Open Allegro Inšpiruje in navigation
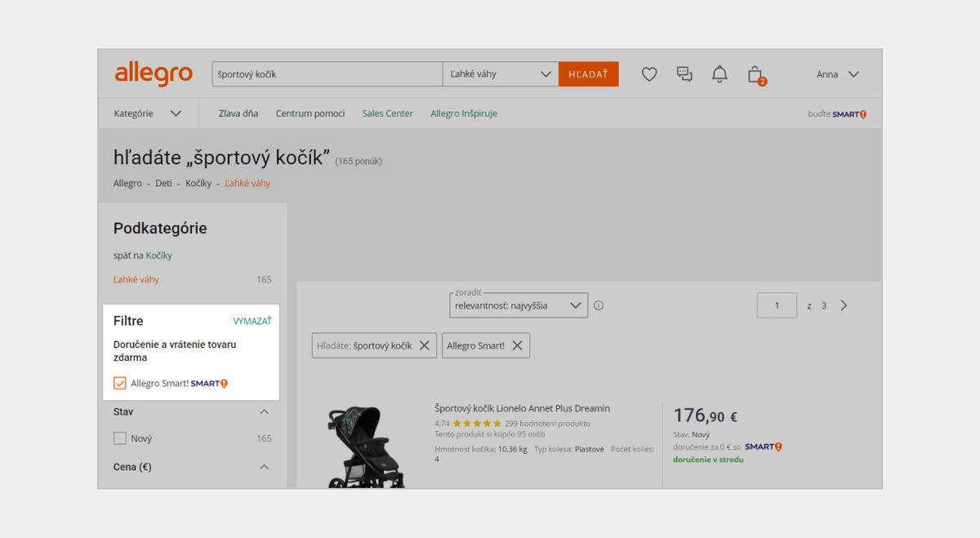 464,113
